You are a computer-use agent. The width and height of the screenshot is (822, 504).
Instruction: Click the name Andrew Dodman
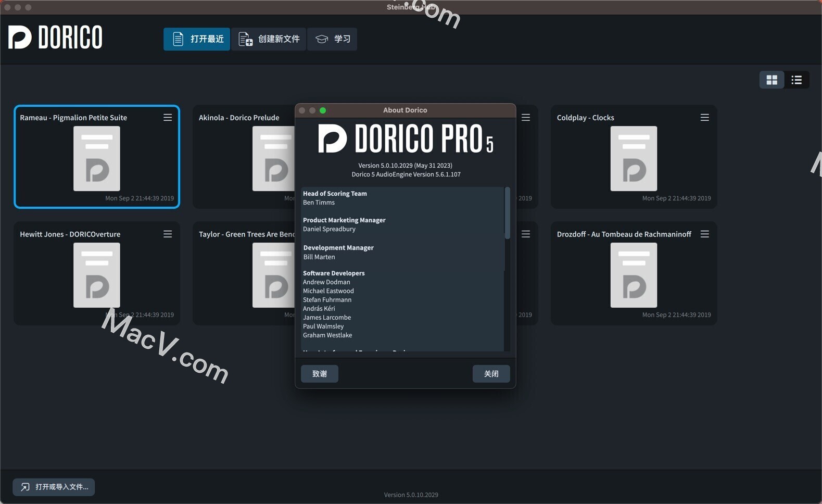point(326,282)
